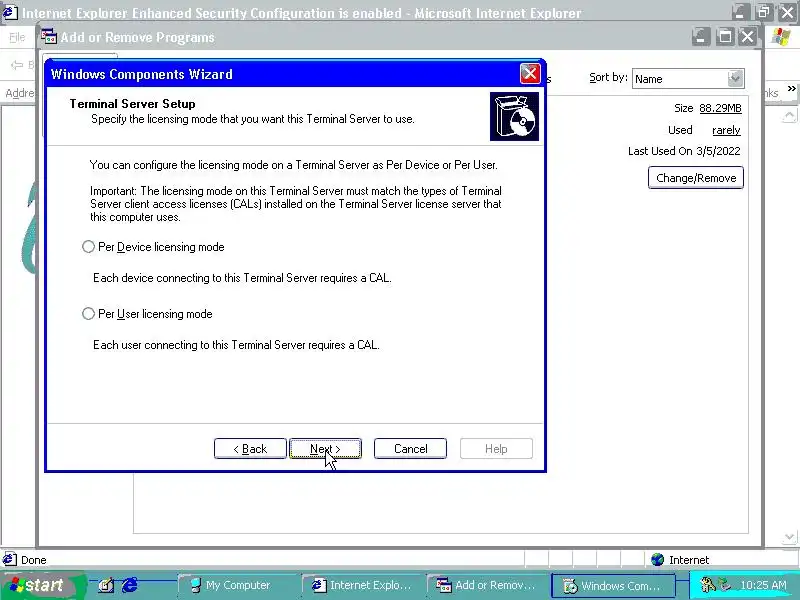Click the rarely used link

[x=726, y=130]
